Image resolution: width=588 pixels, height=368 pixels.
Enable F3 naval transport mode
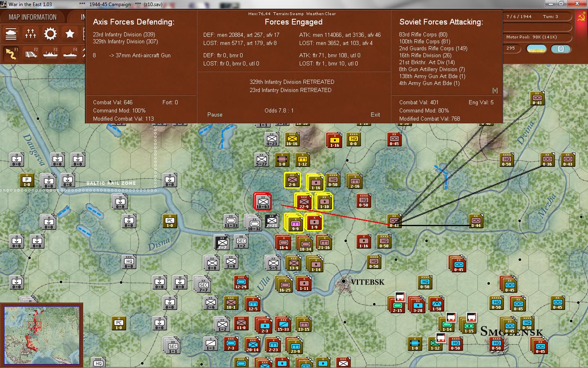(50, 54)
